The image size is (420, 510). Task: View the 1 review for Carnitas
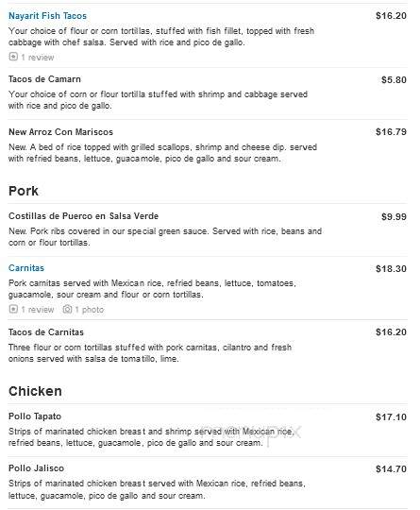(x=38, y=310)
